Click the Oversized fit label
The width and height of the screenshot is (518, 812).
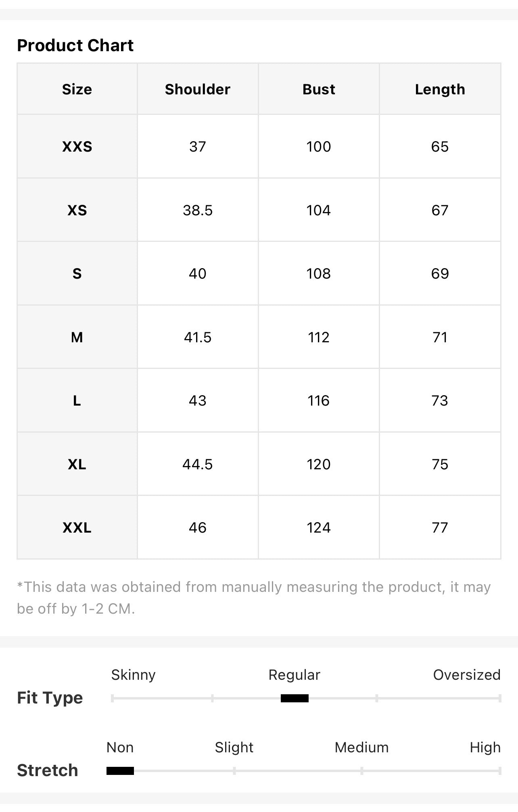[x=467, y=675]
